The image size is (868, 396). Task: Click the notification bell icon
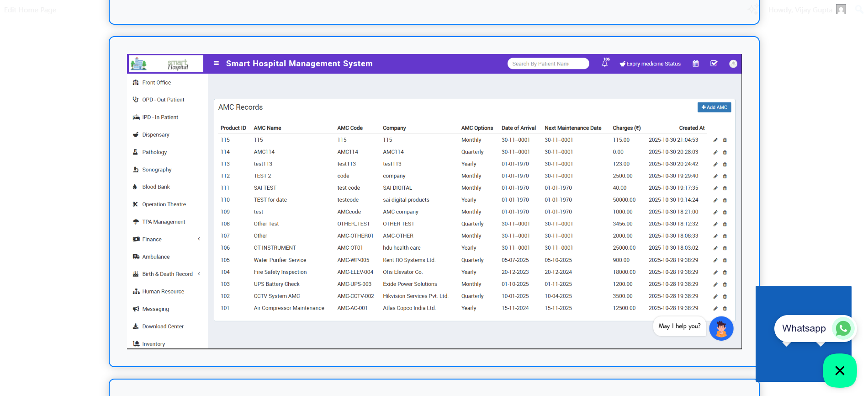[x=604, y=64]
